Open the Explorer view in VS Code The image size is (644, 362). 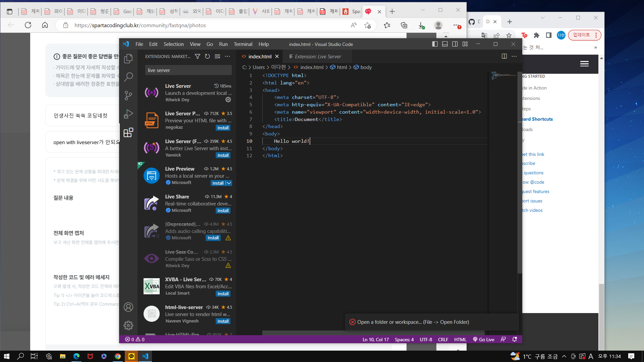tap(128, 59)
